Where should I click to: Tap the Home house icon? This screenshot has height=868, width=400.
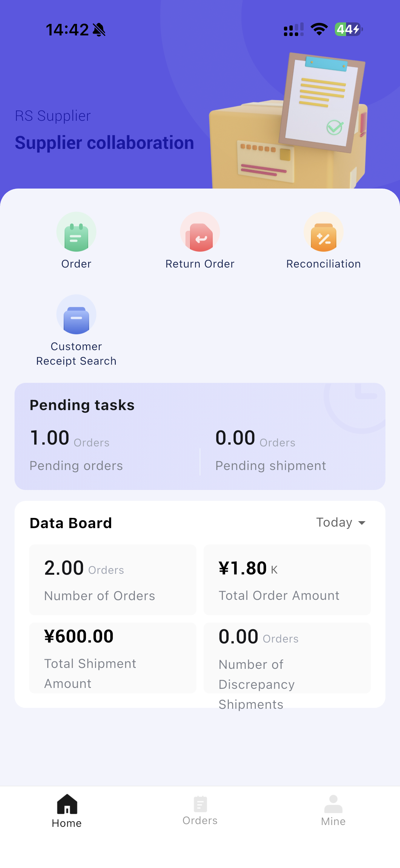coord(67,804)
